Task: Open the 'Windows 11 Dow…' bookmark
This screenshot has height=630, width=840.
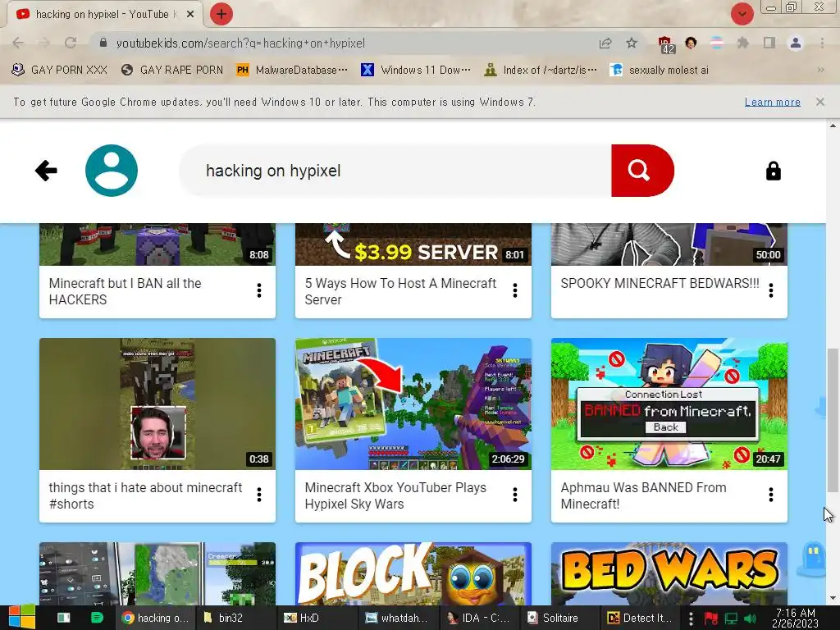Action: tap(416, 70)
